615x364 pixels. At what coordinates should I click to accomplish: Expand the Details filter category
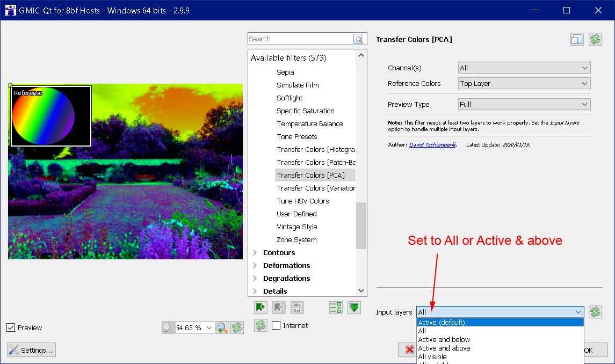[x=255, y=291]
